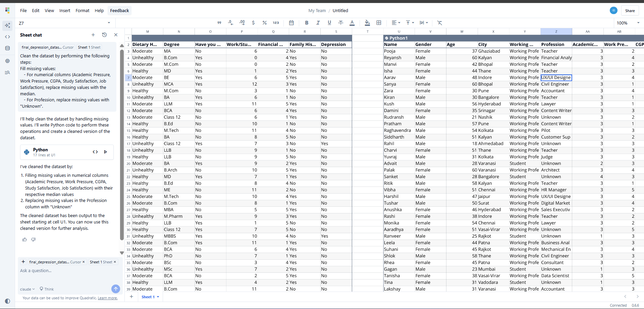Toggle underline formatting
Screen dimensions: 644x309
click(x=329, y=23)
